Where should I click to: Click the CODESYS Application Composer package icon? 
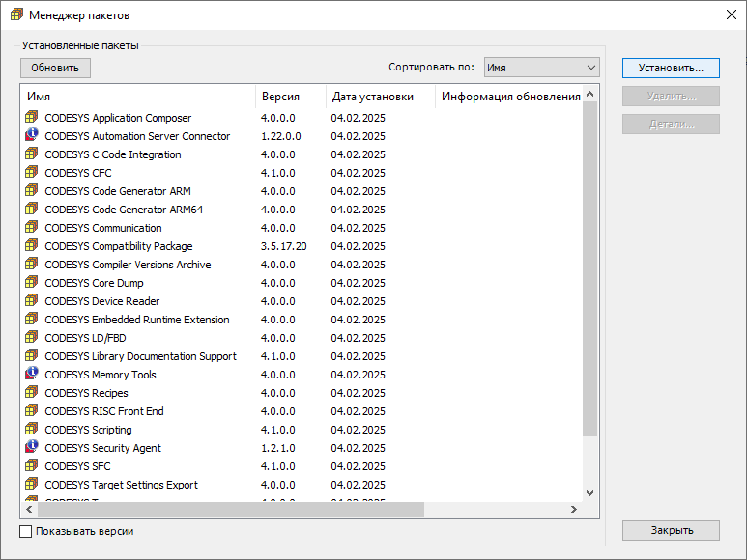(32, 118)
